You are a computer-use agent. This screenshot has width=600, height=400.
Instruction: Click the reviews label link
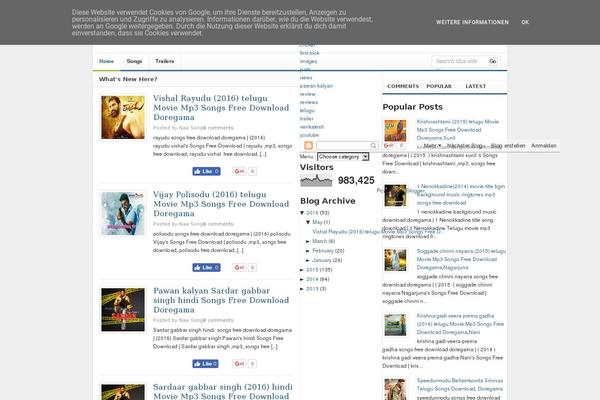pos(309,102)
